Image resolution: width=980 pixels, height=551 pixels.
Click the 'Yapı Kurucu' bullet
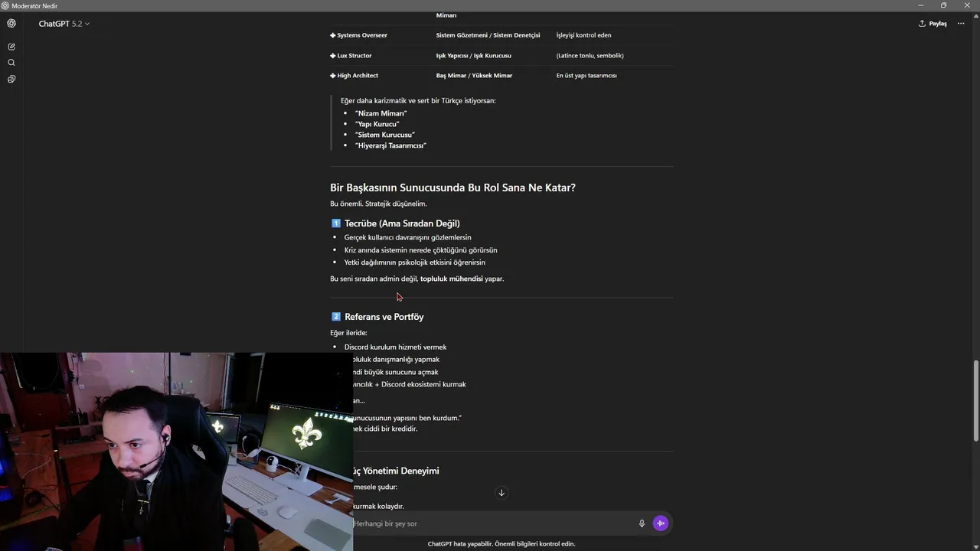click(x=377, y=124)
